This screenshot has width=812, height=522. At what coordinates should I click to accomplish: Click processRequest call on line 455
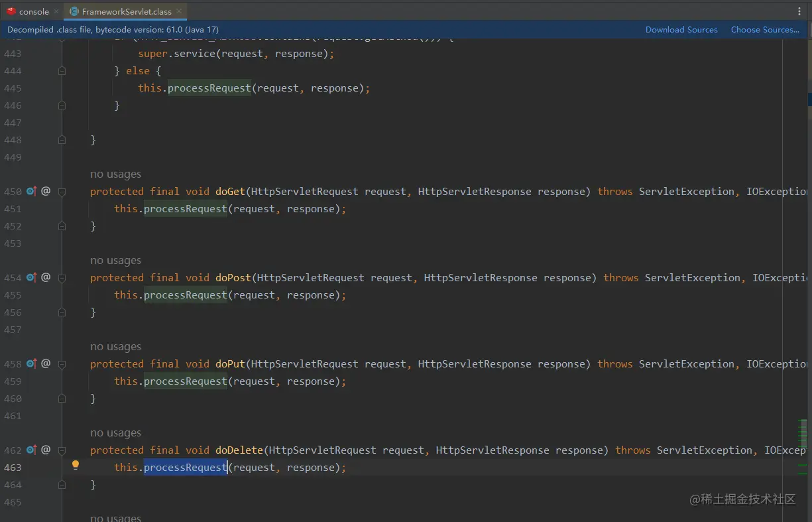click(x=186, y=295)
